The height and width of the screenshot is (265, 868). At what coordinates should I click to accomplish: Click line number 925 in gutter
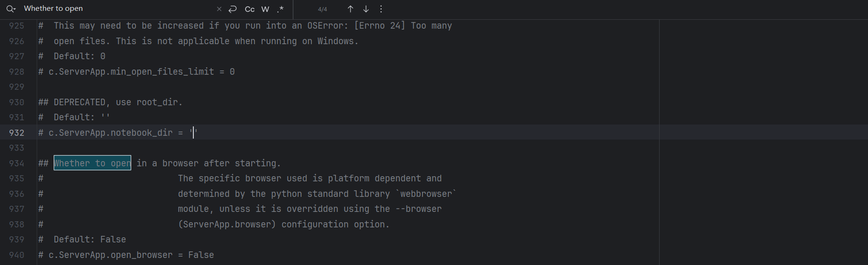[17, 26]
